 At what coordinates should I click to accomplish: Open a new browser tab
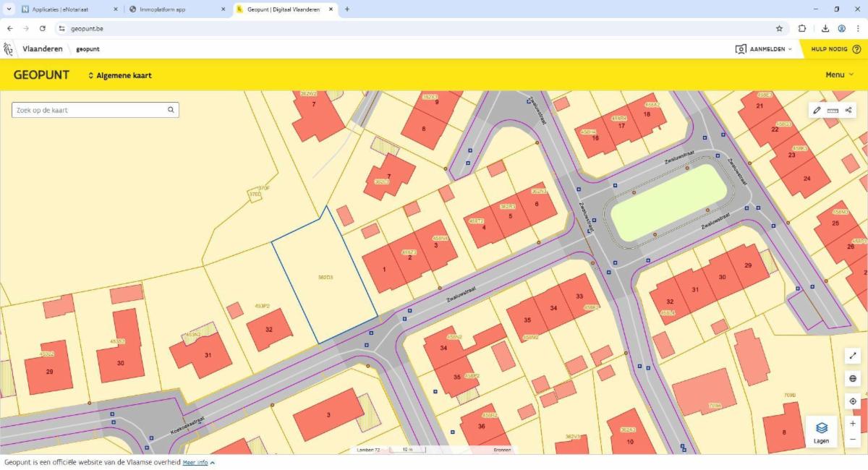pyautogui.click(x=347, y=9)
